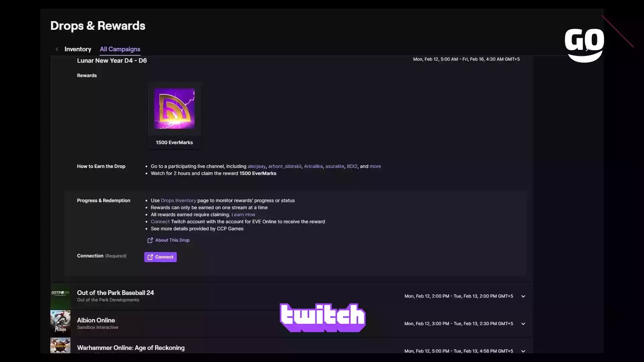
Task: Click the purple Connect button
Action: click(x=160, y=257)
